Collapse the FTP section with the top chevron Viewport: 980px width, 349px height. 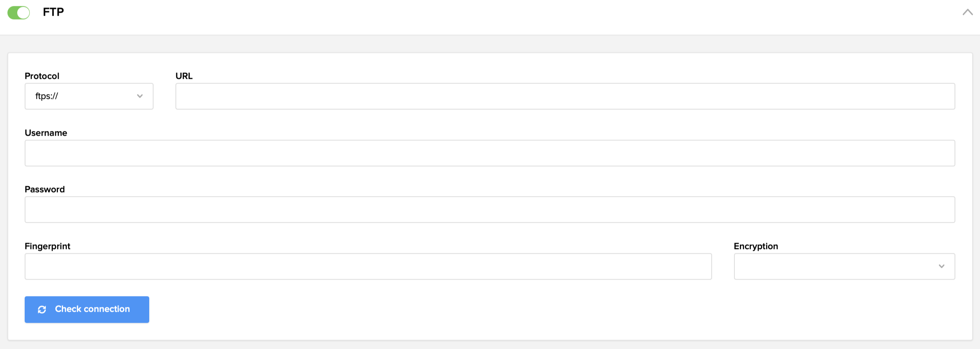(967, 13)
